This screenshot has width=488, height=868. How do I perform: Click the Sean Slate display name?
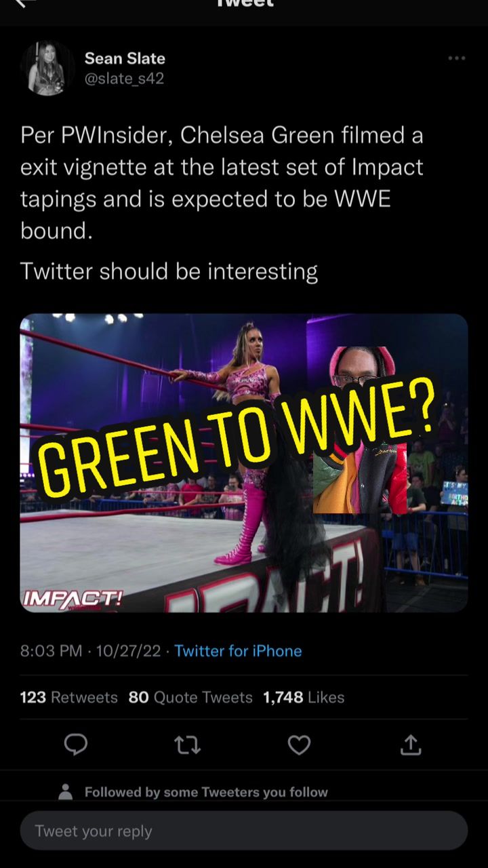[125, 58]
